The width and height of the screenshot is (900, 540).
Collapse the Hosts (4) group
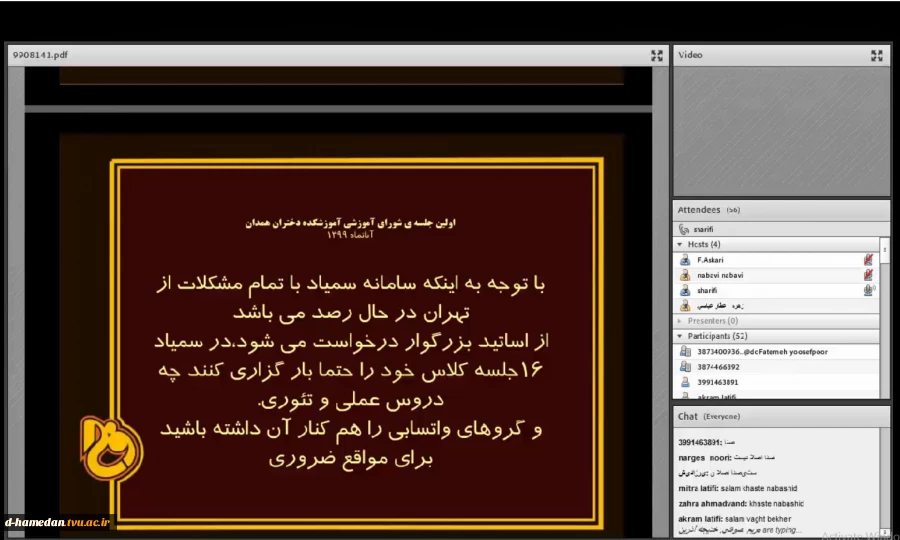point(680,244)
